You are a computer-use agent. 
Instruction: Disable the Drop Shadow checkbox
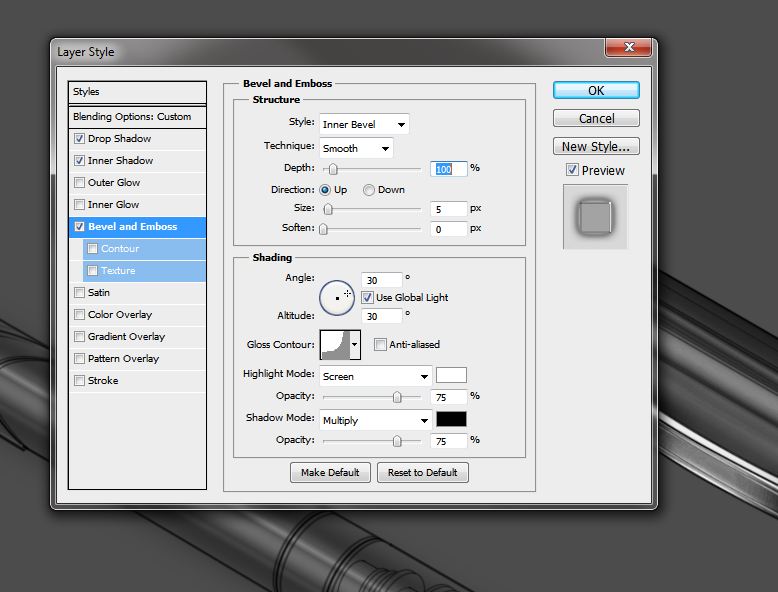[80, 139]
